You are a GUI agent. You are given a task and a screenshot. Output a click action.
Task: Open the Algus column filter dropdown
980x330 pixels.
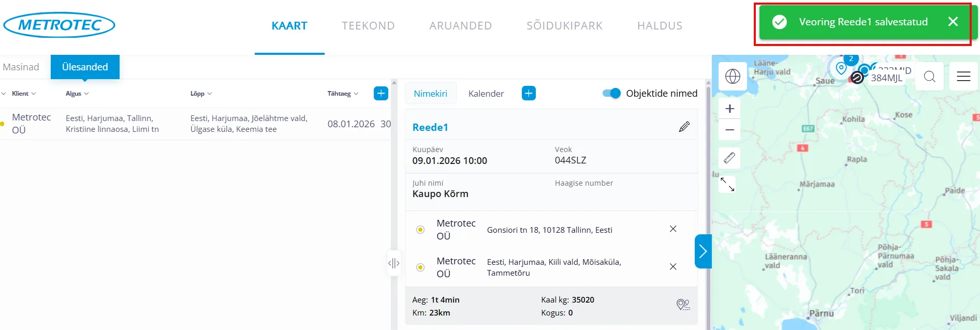[77, 94]
